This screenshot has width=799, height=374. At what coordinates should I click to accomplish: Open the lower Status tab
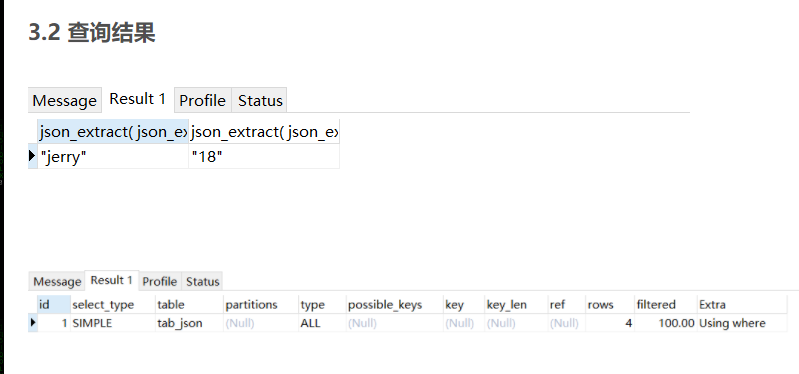click(202, 281)
